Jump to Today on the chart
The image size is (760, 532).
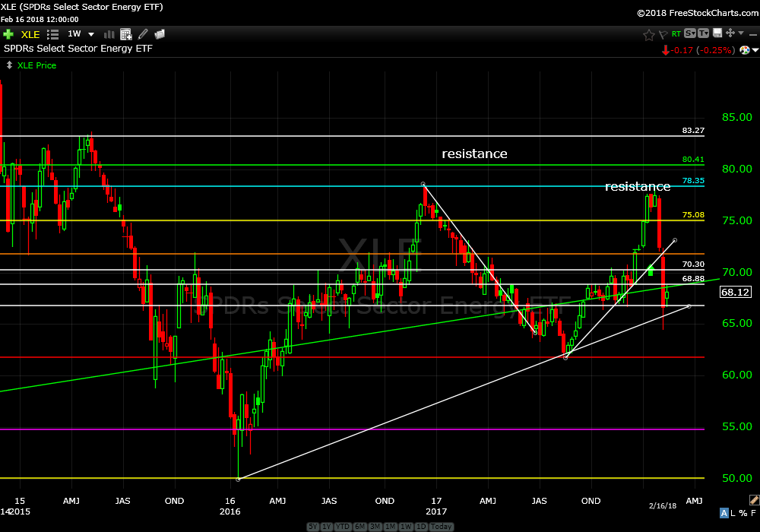[441, 527]
